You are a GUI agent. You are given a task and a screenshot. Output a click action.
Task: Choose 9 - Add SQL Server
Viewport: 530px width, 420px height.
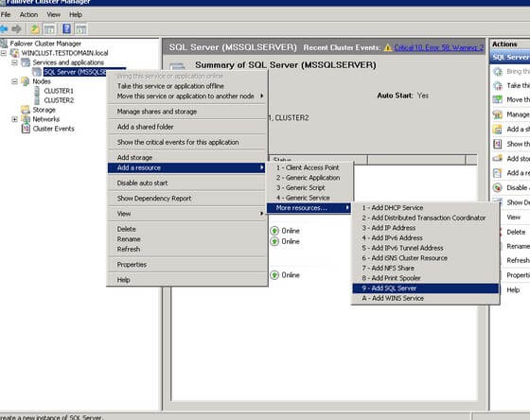426,289
